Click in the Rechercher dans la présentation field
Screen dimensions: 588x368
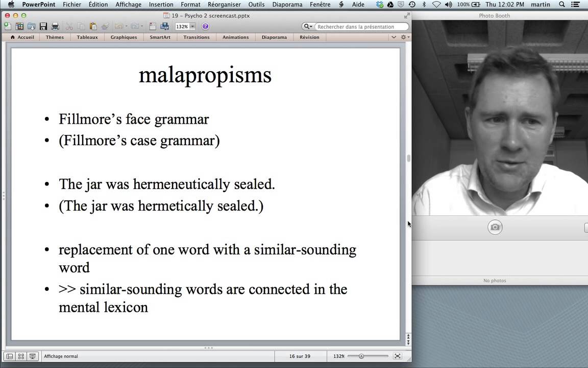[362, 27]
